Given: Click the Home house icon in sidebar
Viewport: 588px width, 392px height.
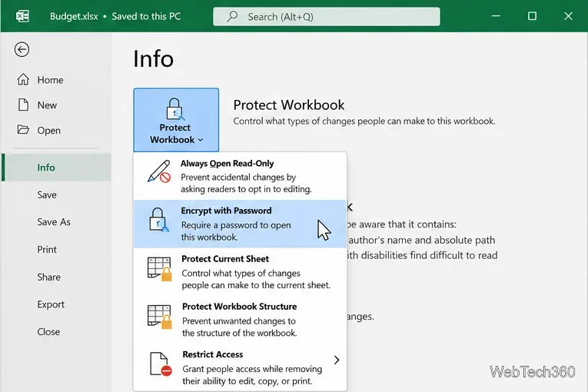Looking at the screenshot, I should click(x=23, y=79).
